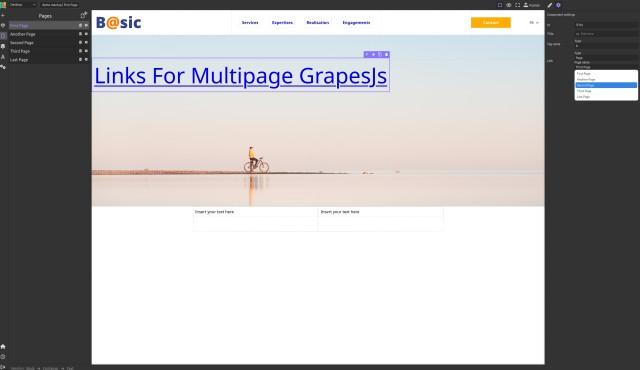This screenshot has height=370, width=640.
Task: Click the add new page icon
Action: click(84, 16)
